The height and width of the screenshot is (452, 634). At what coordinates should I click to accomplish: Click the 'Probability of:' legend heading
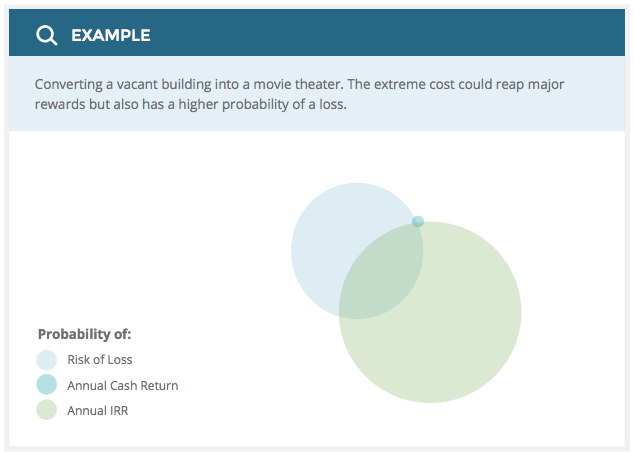click(x=85, y=334)
